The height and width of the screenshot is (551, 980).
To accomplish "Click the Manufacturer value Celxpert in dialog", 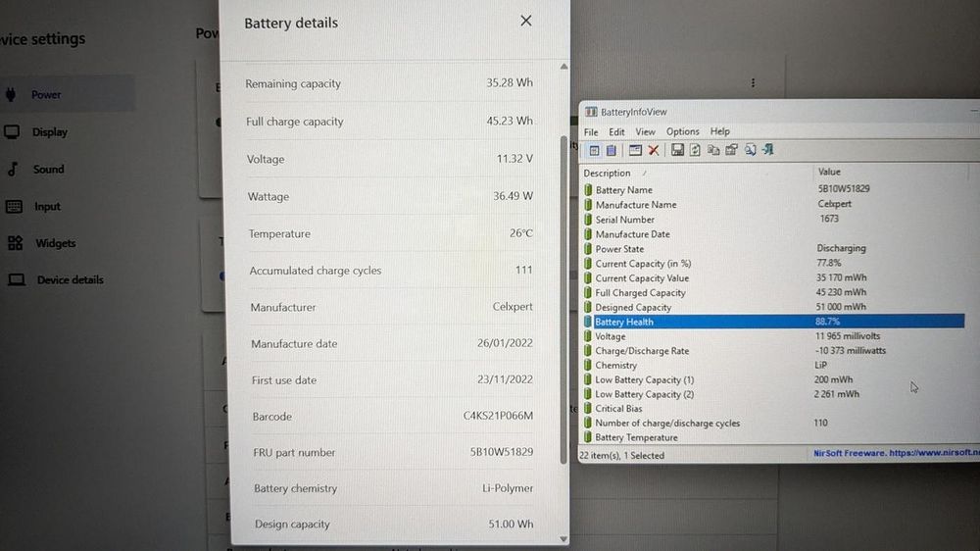I will click(x=513, y=307).
